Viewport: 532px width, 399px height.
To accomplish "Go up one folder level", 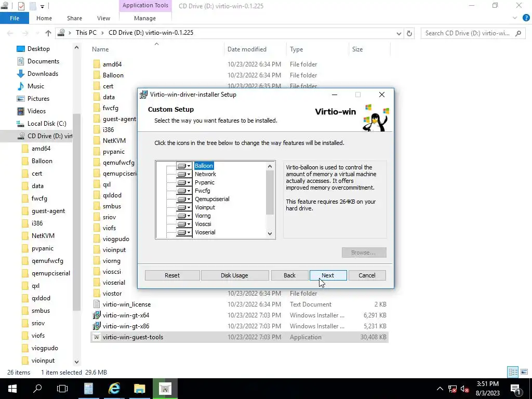I will pyautogui.click(x=48, y=33).
